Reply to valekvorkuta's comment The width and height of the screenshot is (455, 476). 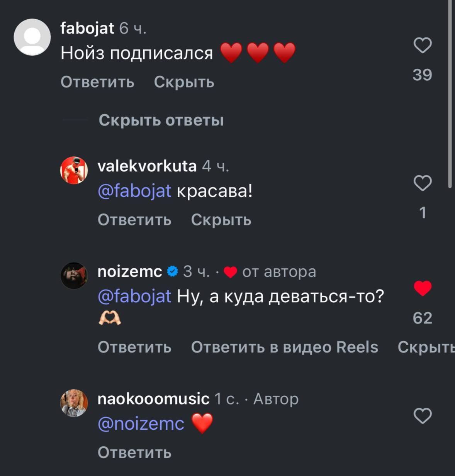(x=134, y=220)
